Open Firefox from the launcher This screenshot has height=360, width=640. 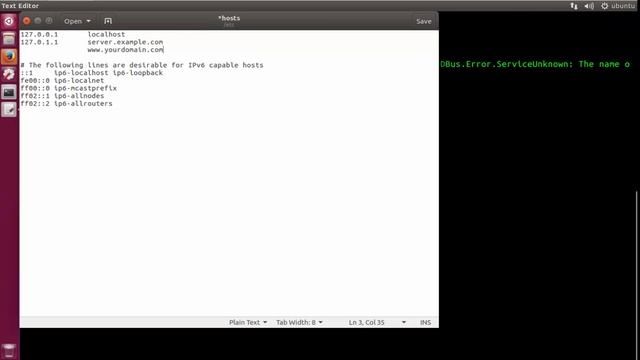click(x=9, y=57)
